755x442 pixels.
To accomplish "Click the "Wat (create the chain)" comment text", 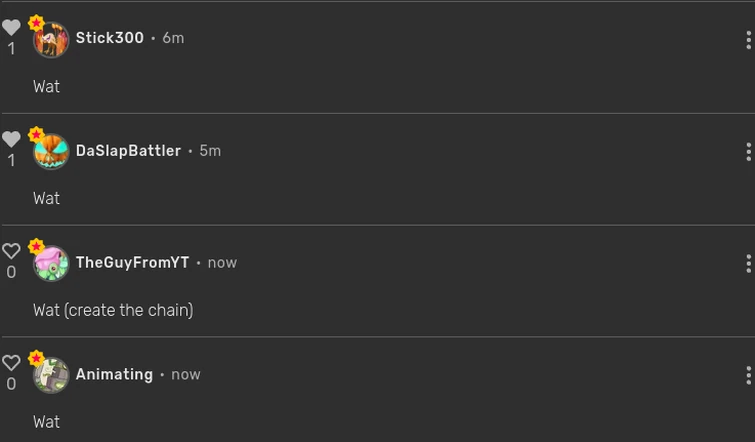I will [x=113, y=310].
